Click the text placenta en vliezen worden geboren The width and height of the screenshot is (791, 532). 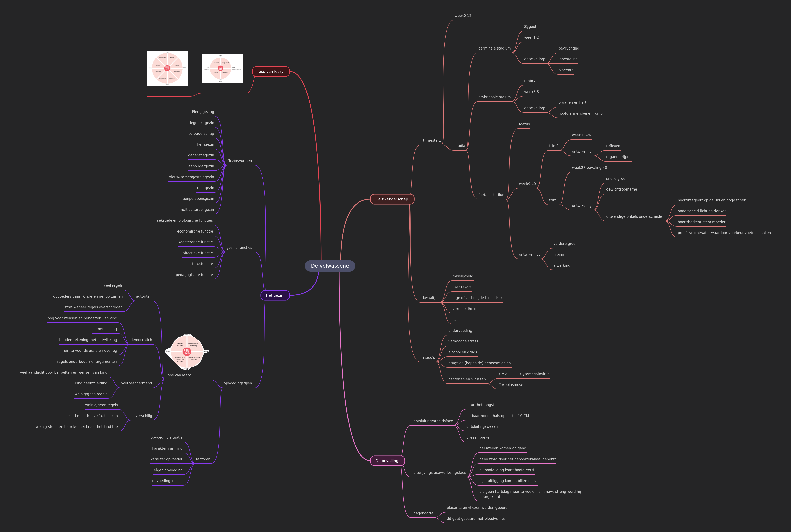pos(478,508)
